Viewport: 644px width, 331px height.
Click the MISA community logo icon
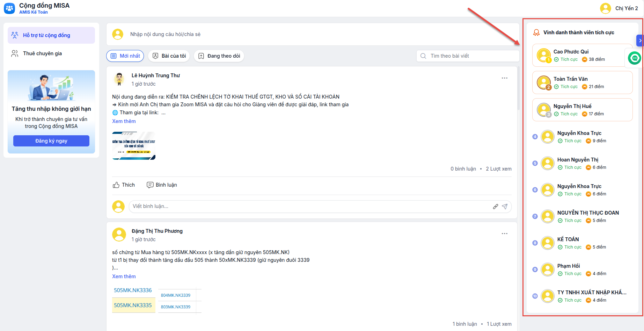click(x=9, y=8)
